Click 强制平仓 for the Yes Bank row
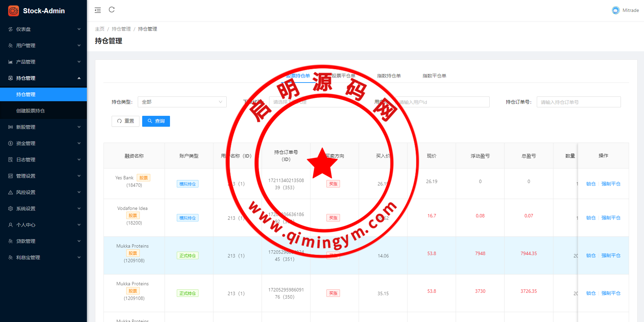The height and width of the screenshot is (322, 644). [x=611, y=184]
